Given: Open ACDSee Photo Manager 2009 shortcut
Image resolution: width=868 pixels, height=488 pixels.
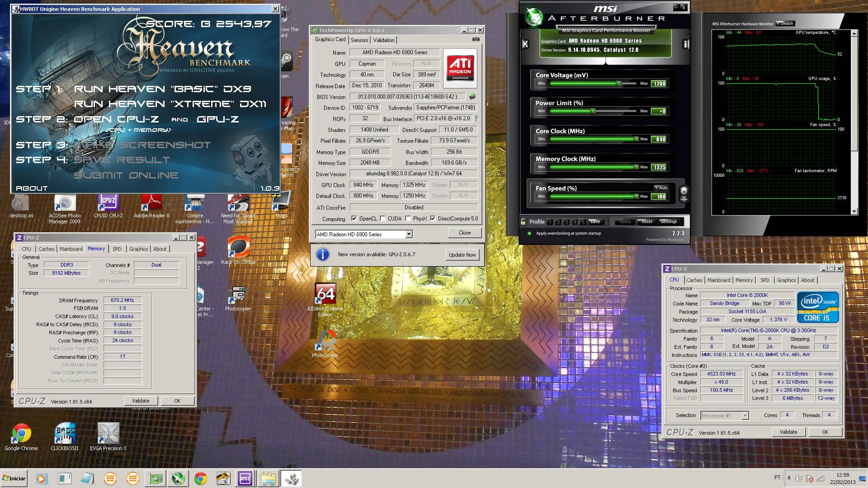Looking at the screenshot, I should (x=65, y=210).
